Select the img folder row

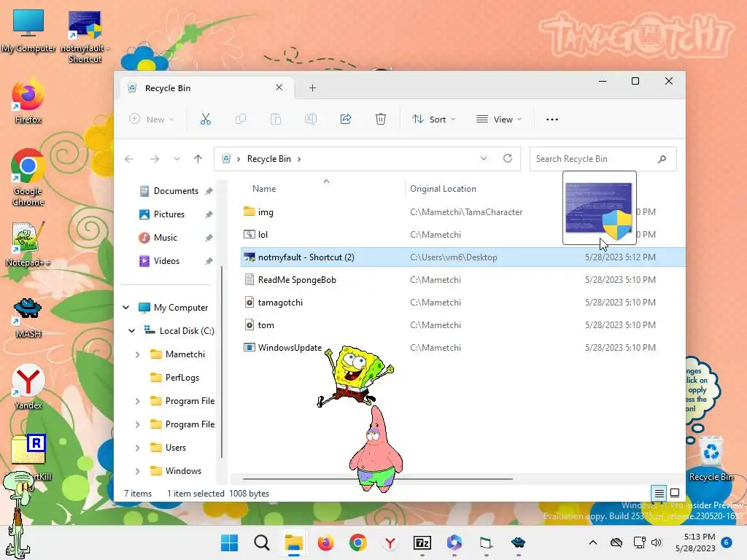(x=462, y=212)
